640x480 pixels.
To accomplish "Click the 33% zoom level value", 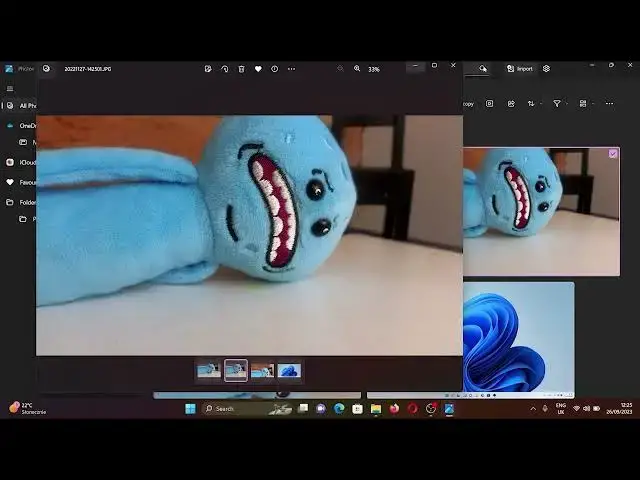I will [374, 69].
